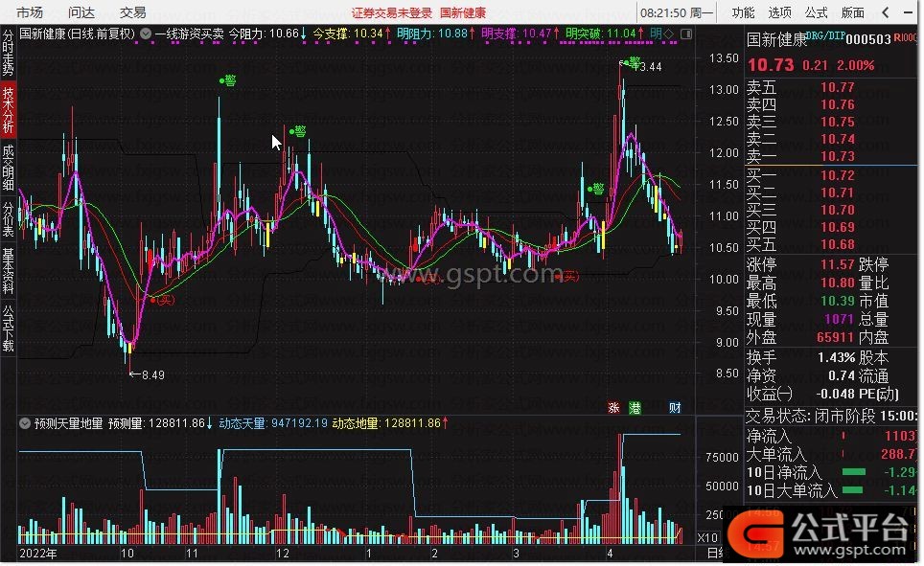Click the stock code 000503
Screen dimensions: 924x566
coord(868,39)
